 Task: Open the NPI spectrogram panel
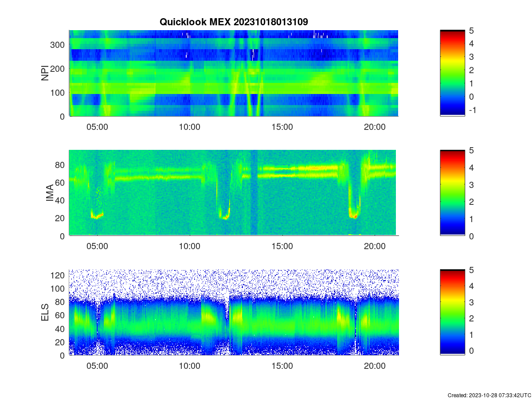click(234, 73)
